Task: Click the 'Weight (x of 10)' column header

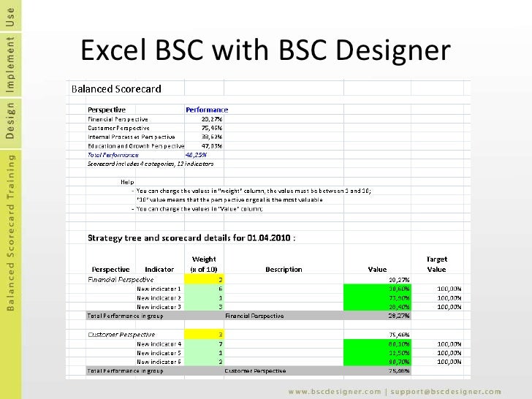Action: click(x=204, y=265)
